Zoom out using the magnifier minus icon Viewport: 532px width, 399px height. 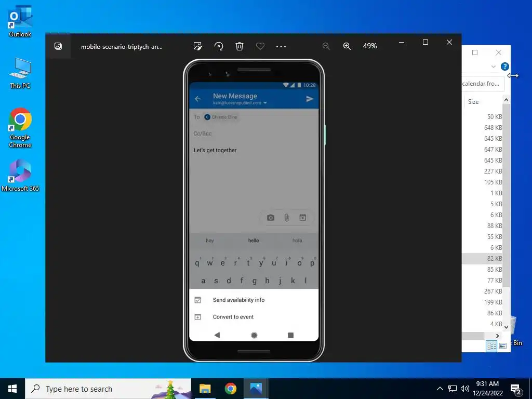[x=326, y=46]
